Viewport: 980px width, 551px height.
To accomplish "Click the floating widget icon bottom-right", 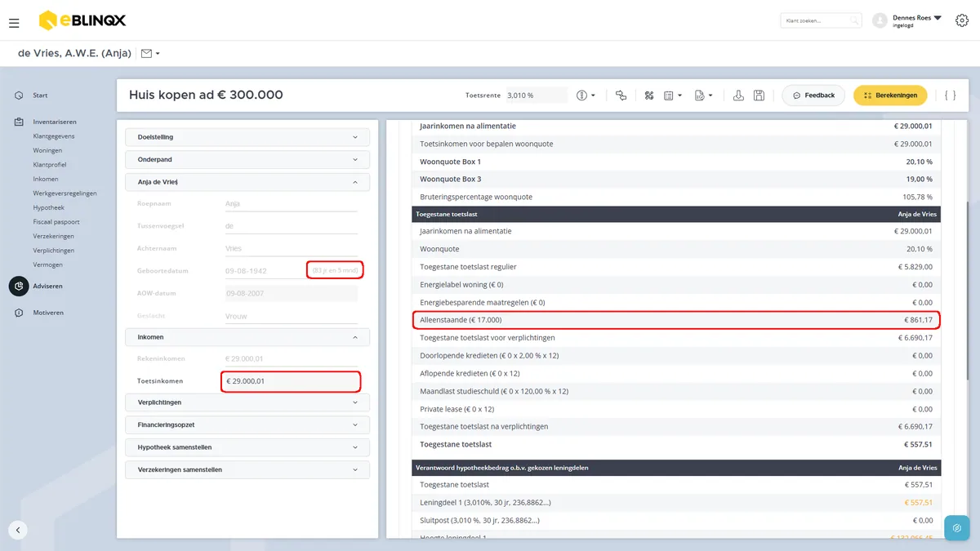I will pos(956,527).
